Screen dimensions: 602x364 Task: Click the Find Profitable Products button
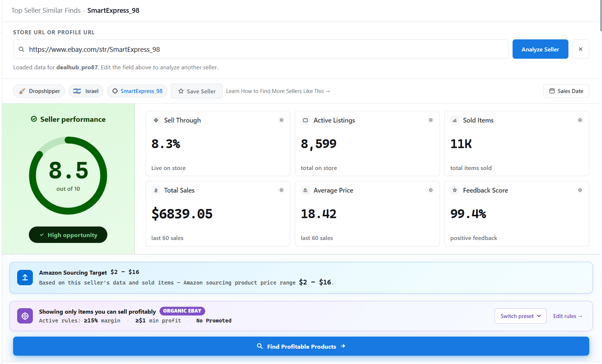pos(301,346)
